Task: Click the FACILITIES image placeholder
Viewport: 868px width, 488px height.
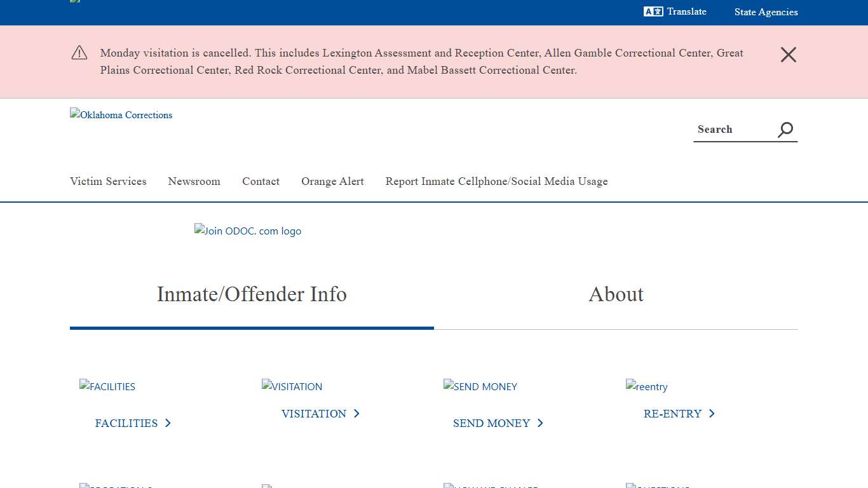Action: tap(107, 386)
